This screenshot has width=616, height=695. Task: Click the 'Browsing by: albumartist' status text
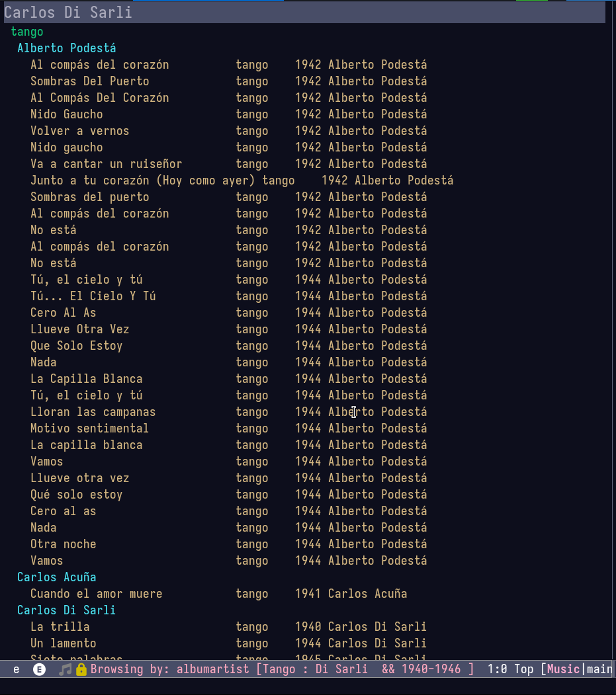170,669
